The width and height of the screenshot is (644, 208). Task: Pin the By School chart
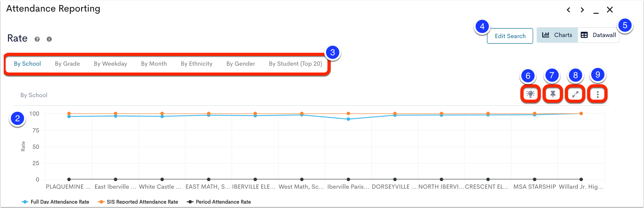pos(553,94)
